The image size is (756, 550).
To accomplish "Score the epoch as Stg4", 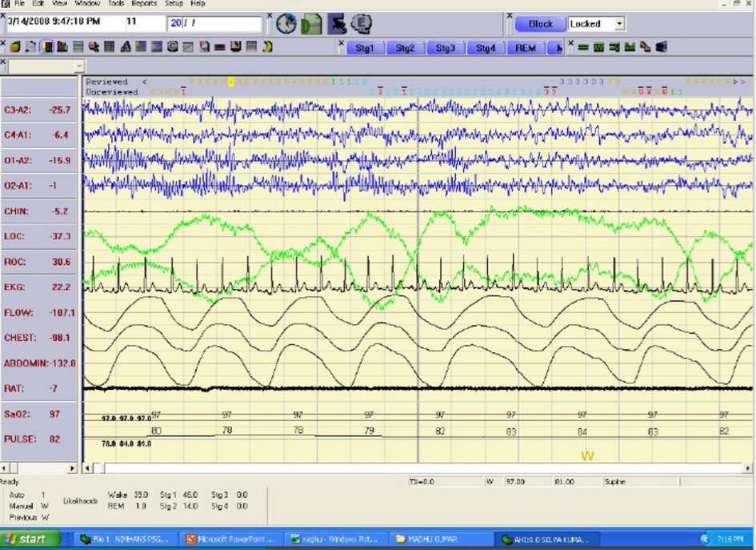I will tap(485, 48).
